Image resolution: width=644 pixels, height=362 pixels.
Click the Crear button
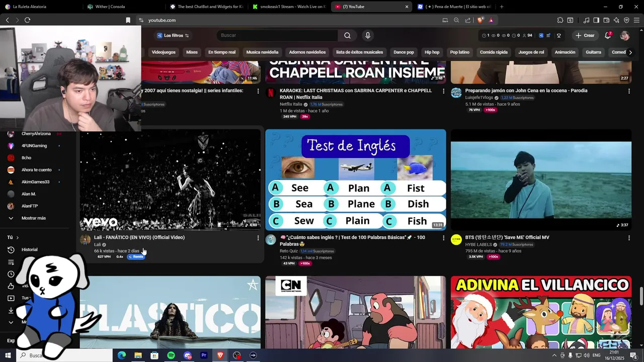tap(585, 36)
